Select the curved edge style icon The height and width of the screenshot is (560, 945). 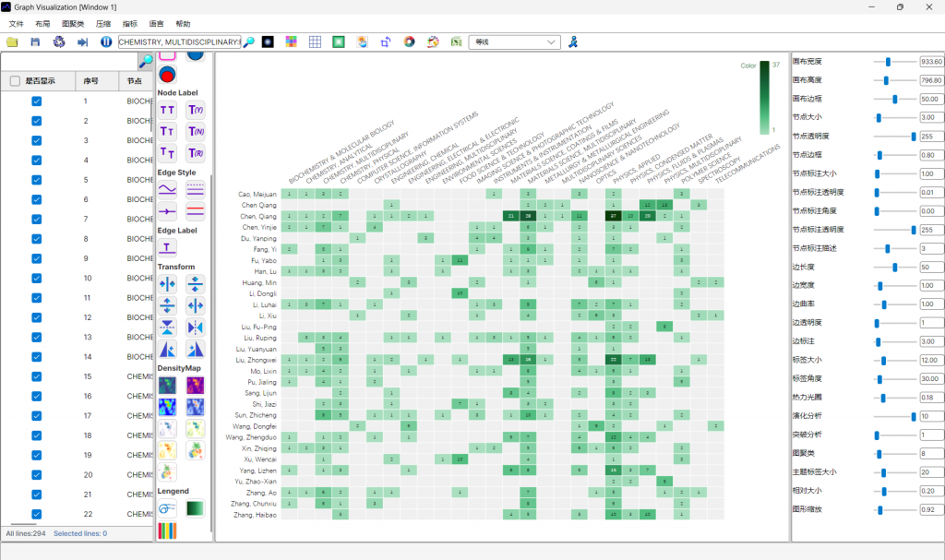tap(167, 189)
